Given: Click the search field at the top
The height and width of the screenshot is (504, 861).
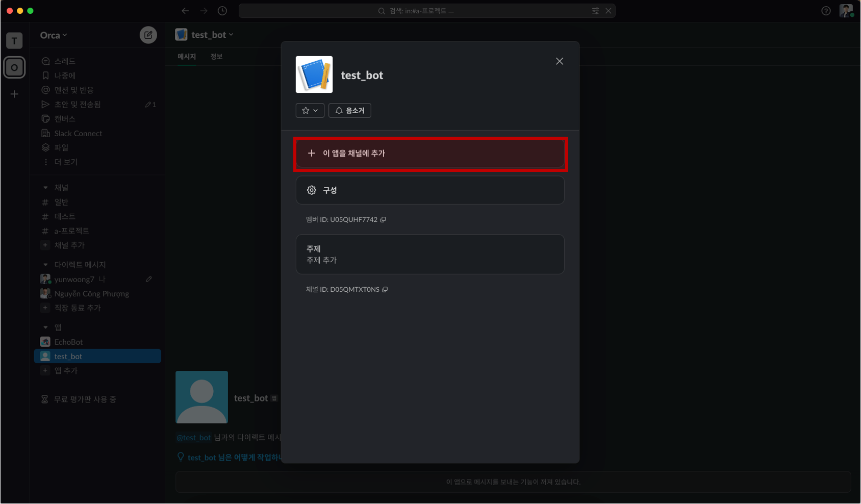Looking at the screenshot, I should pyautogui.click(x=427, y=11).
